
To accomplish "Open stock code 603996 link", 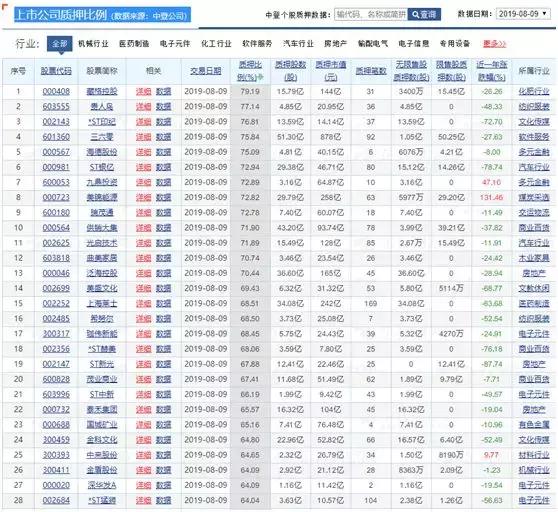I will tap(56, 394).
